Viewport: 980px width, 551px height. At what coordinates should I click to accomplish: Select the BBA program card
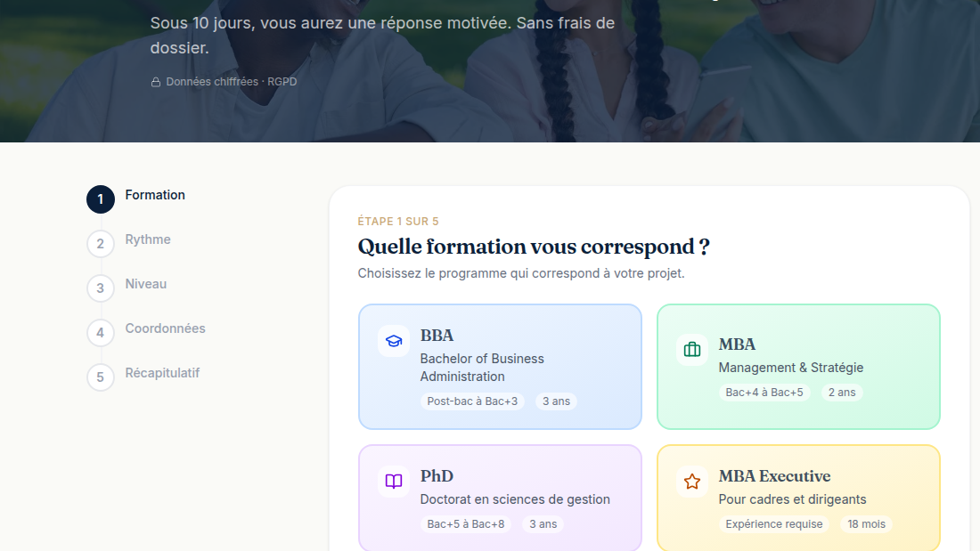click(500, 367)
